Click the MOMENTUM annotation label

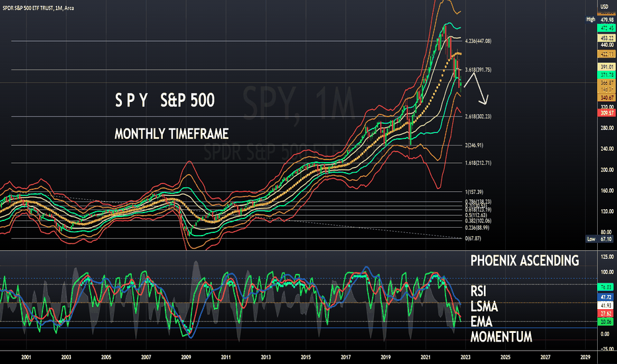tap(501, 337)
